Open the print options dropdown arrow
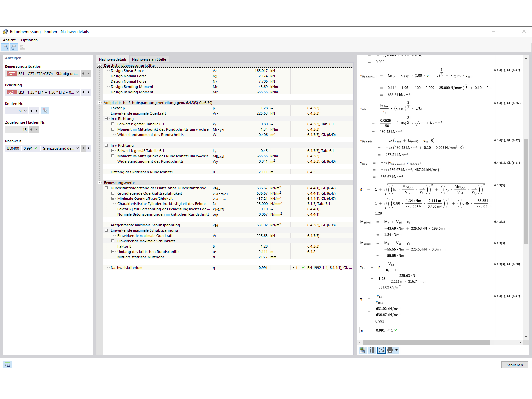Image resolution: width=532 pixels, height=399 pixels. pos(396,350)
